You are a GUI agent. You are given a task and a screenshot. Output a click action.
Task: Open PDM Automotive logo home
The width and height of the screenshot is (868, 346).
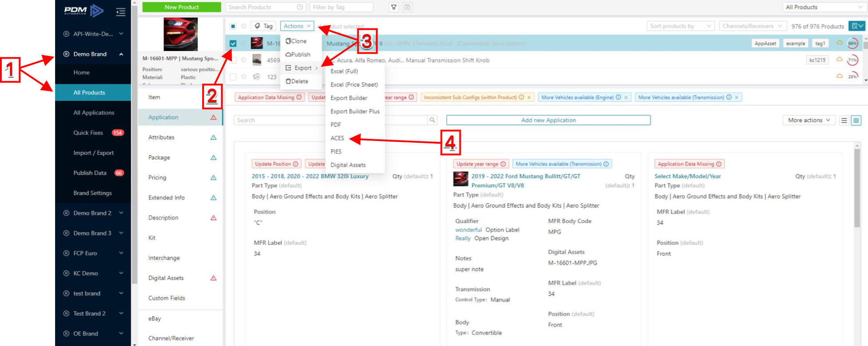[x=84, y=10]
